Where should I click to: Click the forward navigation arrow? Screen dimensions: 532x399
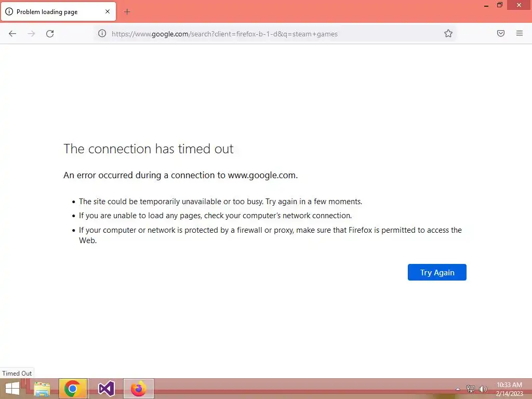point(31,34)
